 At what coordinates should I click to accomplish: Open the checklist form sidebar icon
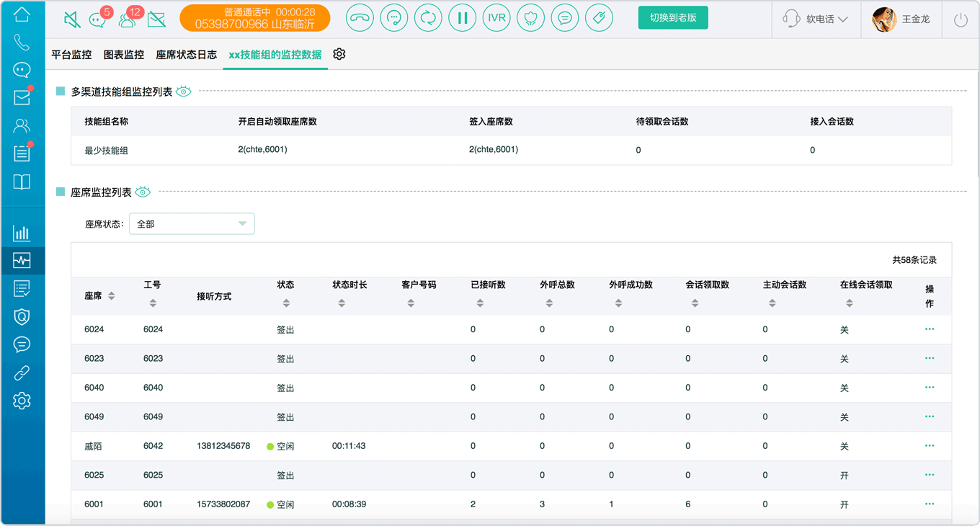click(x=22, y=288)
